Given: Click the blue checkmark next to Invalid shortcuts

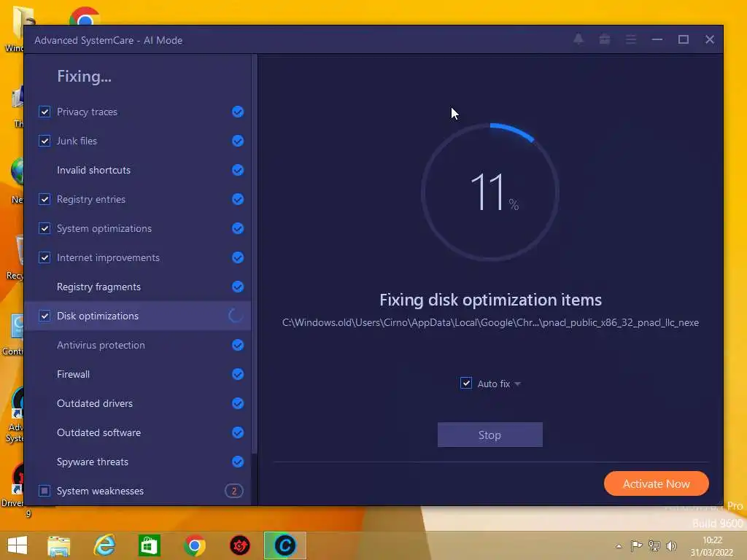Looking at the screenshot, I should pyautogui.click(x=238, y=170).
